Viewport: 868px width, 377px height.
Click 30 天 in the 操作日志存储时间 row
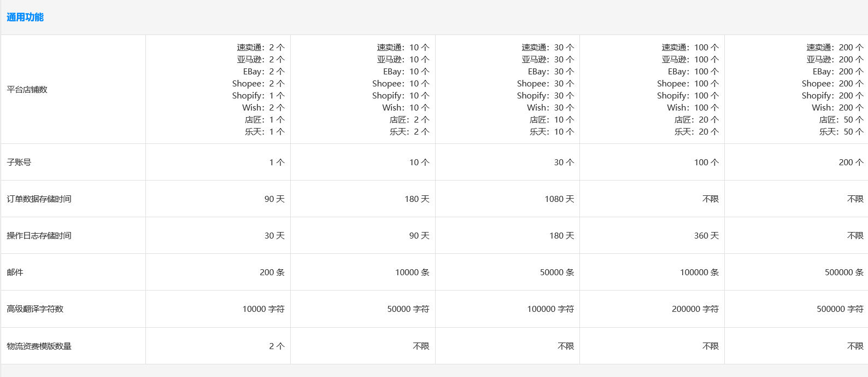point(274,235)
